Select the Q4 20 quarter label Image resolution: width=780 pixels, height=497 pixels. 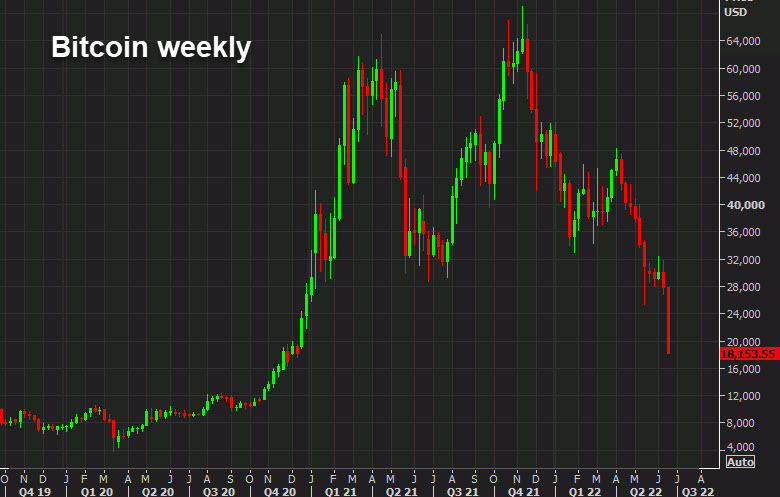[280, 492]
